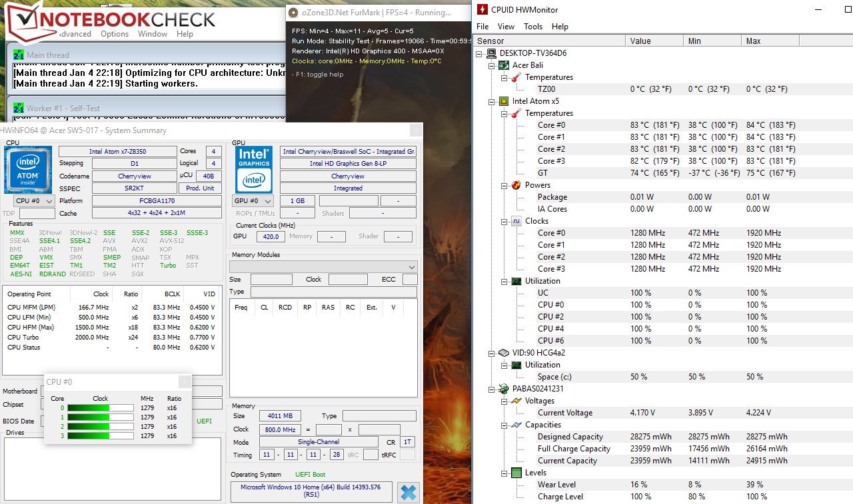
Task: Click the blue X close icon in HWiNFO summary
Action: (x=409, y=493)
